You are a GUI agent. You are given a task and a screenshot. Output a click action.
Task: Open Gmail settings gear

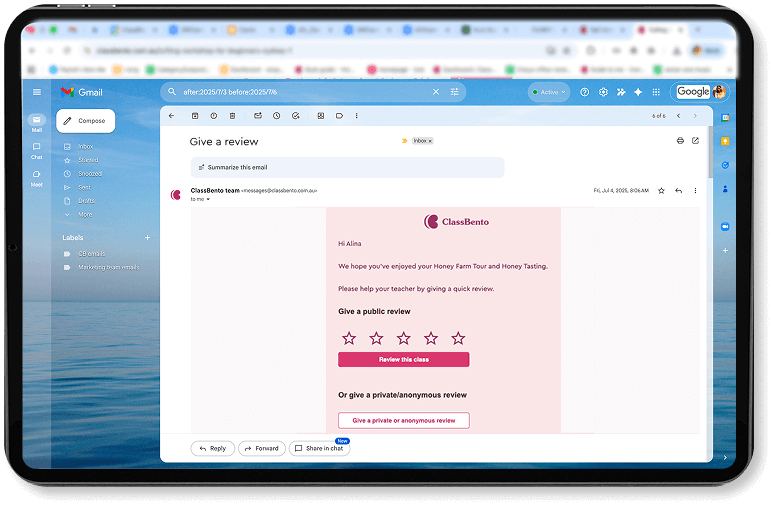[x=603, y=92]
